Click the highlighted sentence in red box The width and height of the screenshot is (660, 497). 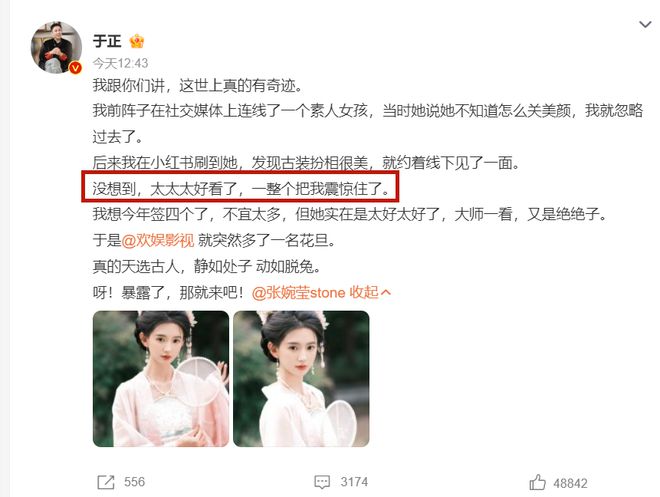tap(240, 189)
